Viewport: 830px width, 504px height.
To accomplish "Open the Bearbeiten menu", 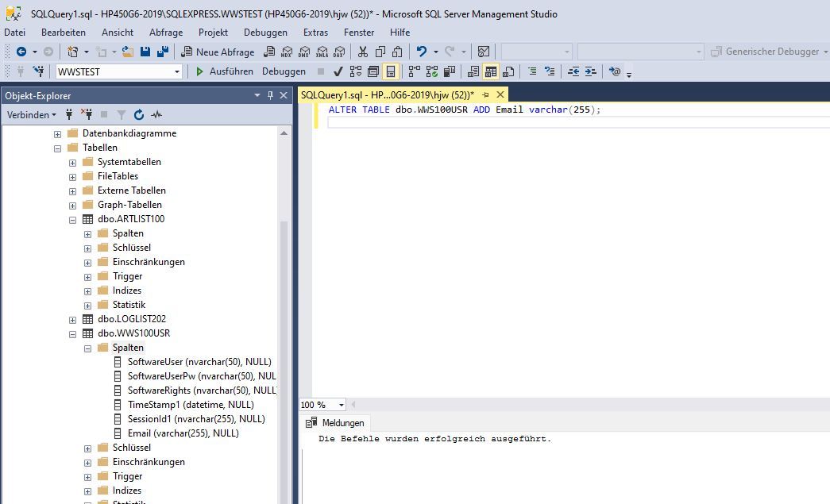I will (x=64, y=33).
